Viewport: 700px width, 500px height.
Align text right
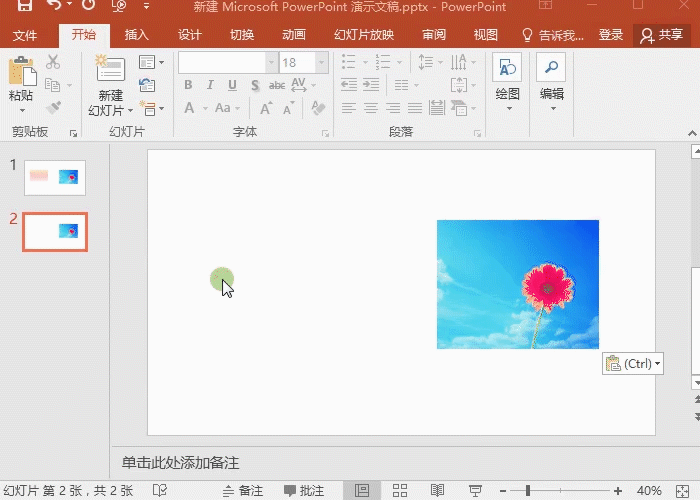[393, 108]
